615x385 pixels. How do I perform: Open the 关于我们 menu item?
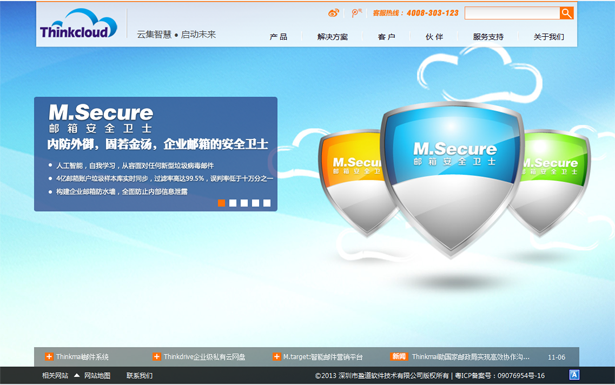pos(549,37)
